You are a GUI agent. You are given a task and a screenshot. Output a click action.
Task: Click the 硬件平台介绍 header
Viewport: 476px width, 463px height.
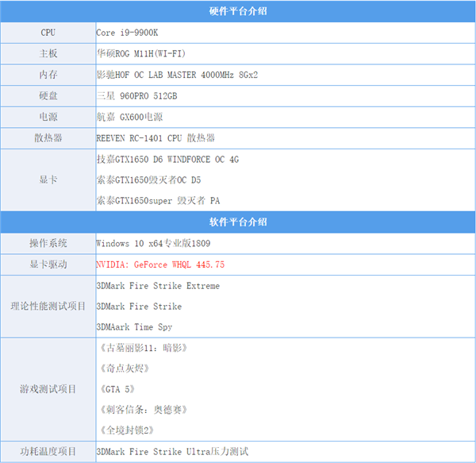[238, 11]
